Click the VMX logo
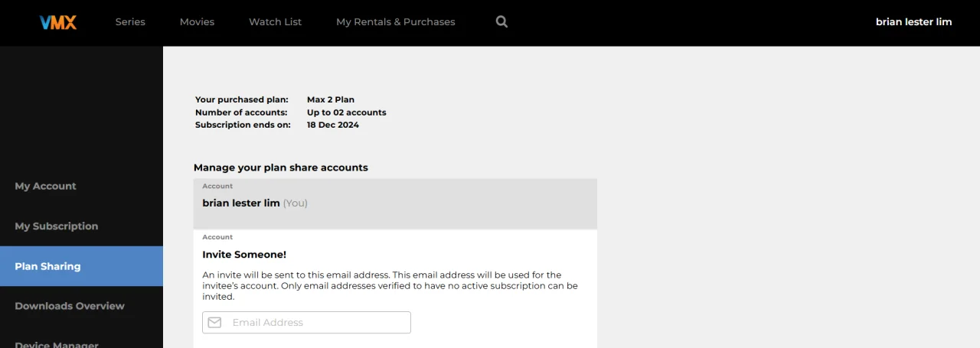This screenshot has height=348, width=980. [58, 22]
